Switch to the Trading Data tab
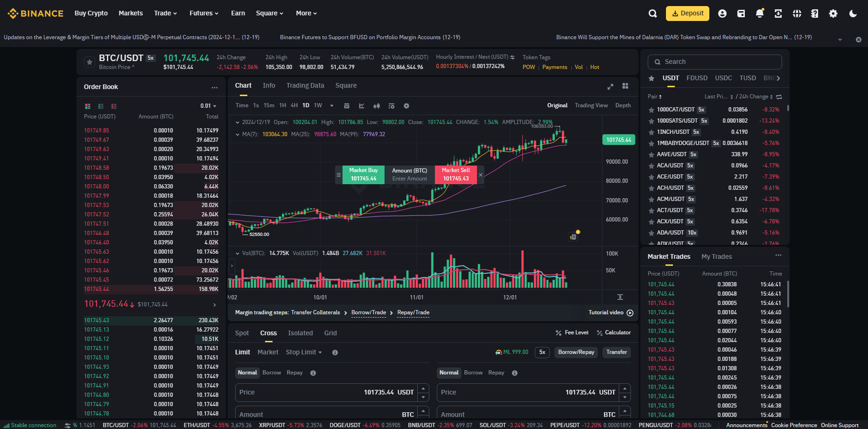Screen dimensions: 868x429 tap(305, 85)
